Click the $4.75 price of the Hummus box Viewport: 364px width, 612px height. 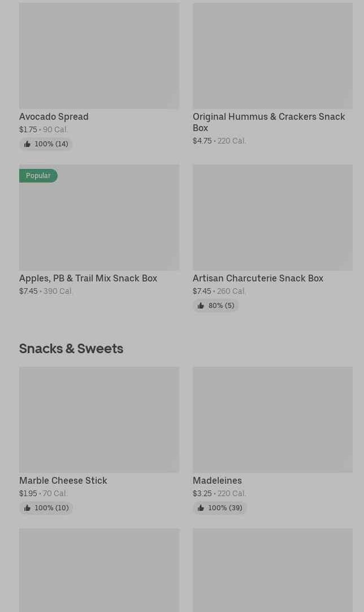pos(202,141)
